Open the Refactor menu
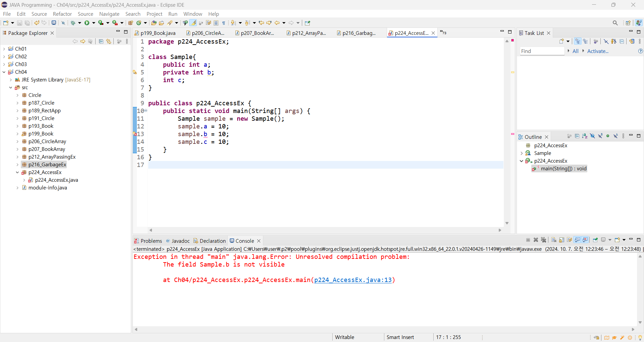Viewport: 644px width, 342px height. (62, 14)
